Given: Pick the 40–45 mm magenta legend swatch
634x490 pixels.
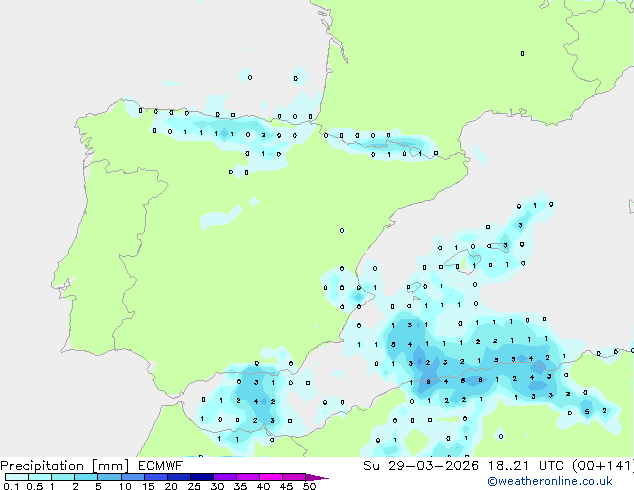Looking at the screenshot, I should (271, 477).
